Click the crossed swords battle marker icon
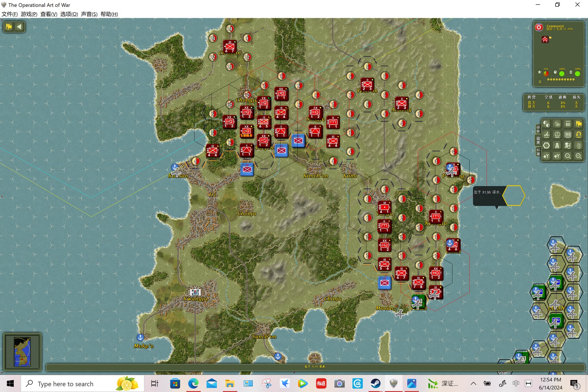Screen dimensions: 588x392 click(579, 145)
